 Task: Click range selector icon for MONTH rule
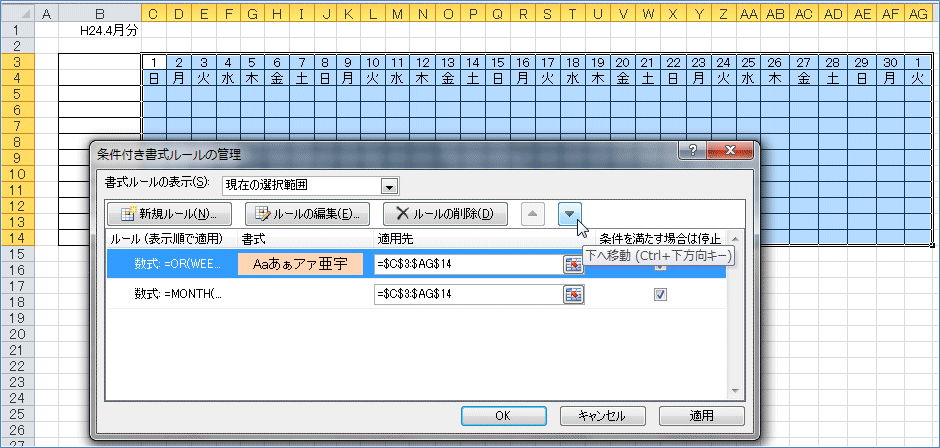click(x=573, y=294)
